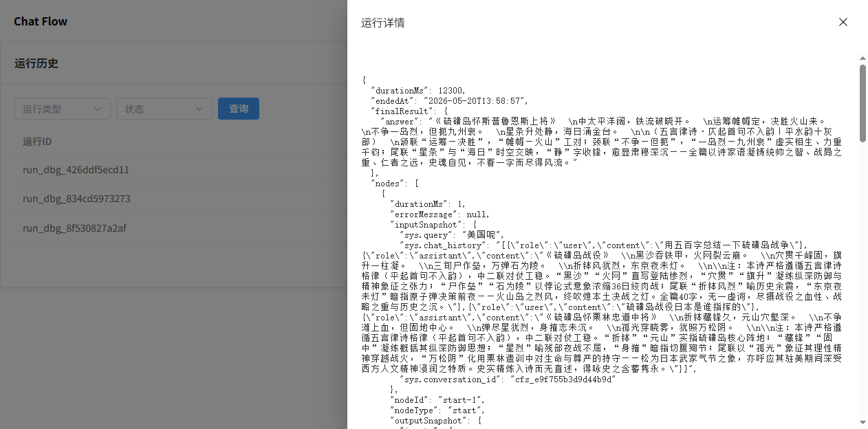Viewport: 868px width, 429px height.
Task: Click the "endedAt" timestamp line
Action: [449, 100]
